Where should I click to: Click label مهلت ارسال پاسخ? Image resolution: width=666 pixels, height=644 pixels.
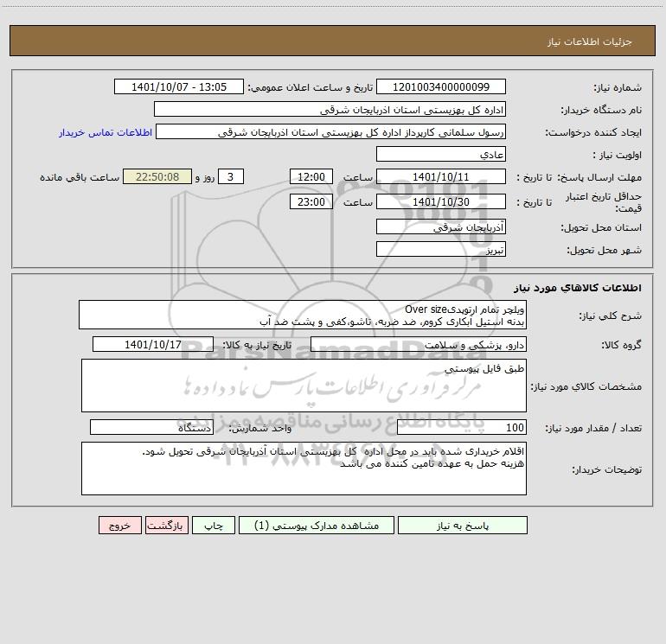click(x=599, y=177)
